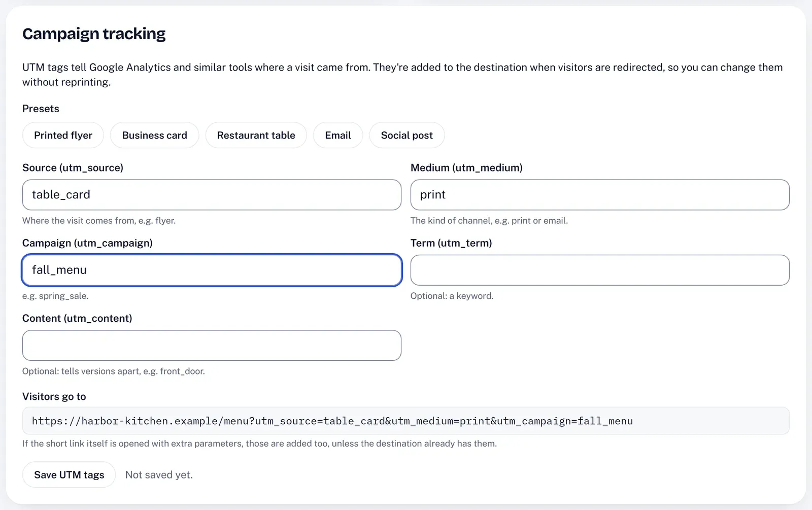Screen dimensions: 812x510
Task: Click into the Campaign (utm_campaign) field
Action: (212, 270)
